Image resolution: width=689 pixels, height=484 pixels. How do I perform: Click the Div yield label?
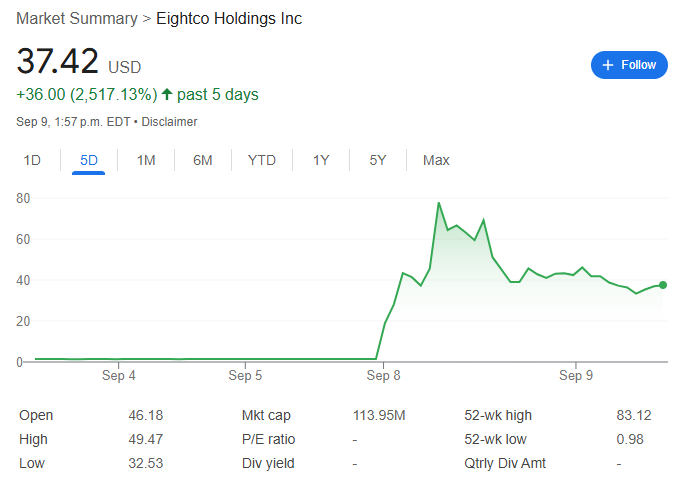[x=268, y=463]
